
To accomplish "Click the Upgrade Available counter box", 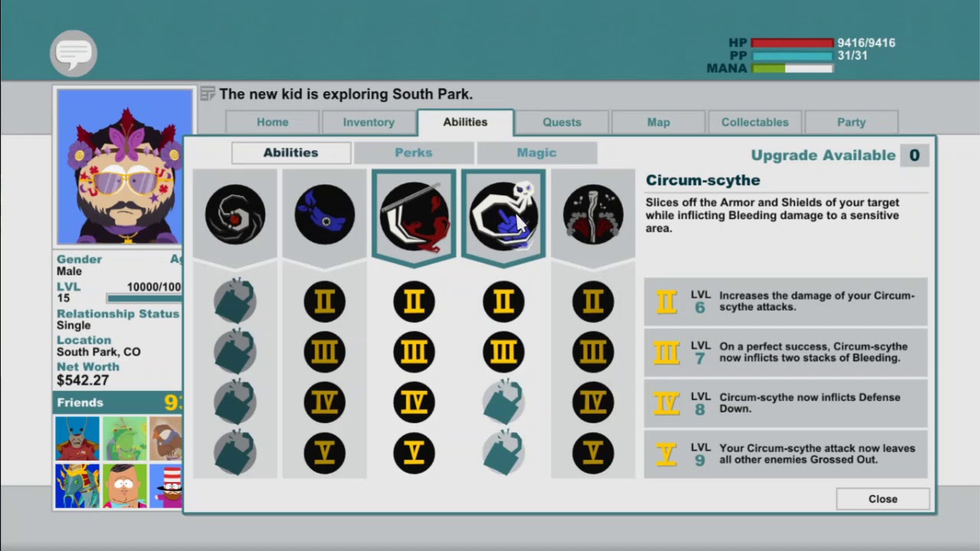I will pos(914,155).
